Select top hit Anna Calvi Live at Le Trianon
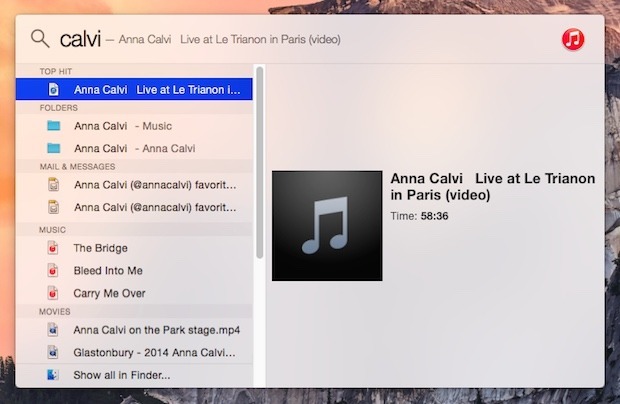This screenshot has height=404, width=620. click(156, 89)
